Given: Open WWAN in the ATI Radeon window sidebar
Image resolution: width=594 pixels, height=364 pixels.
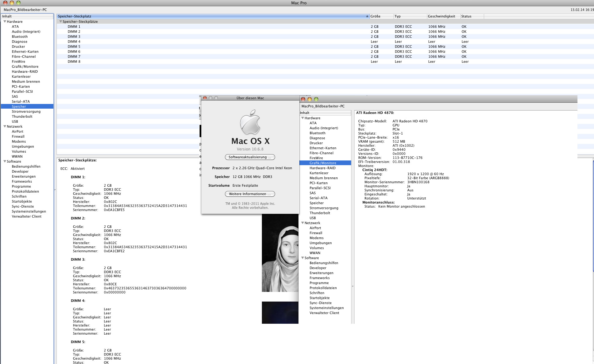Looking at the screenshot, I should (x=315, y=253).
